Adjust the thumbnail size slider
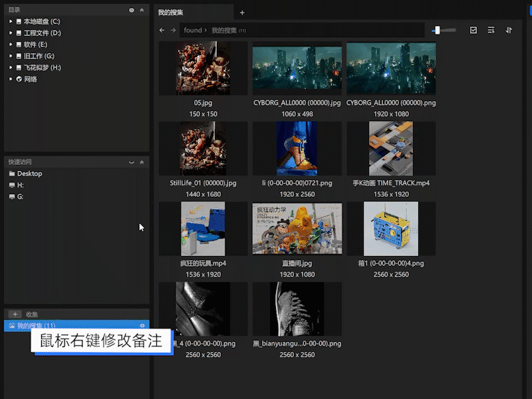The width and height of the screenshot is (532, 399). point(444,30)
